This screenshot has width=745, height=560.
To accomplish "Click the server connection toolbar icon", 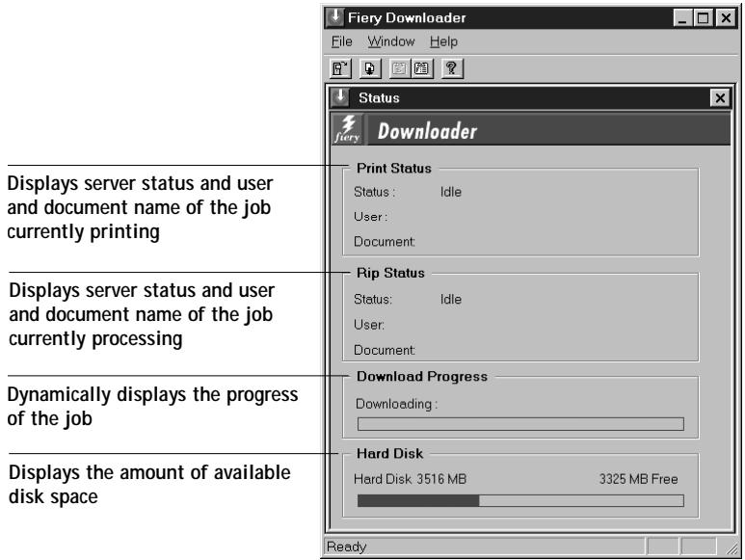I will pyautogui.click(x=340, y=68).
